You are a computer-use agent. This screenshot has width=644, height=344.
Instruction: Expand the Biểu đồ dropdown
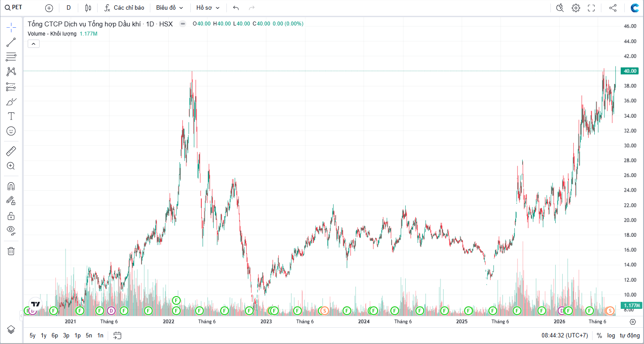[x=170, y=8]
